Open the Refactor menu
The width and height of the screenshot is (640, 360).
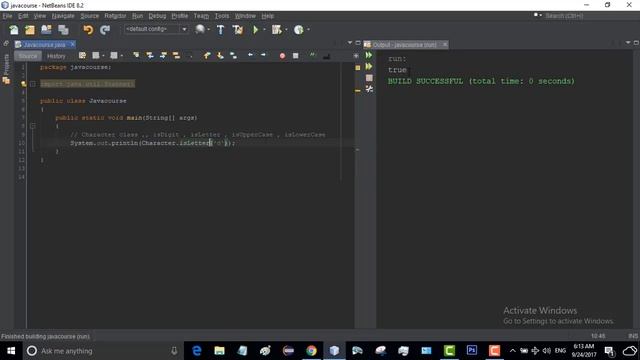tap(115, 16)
